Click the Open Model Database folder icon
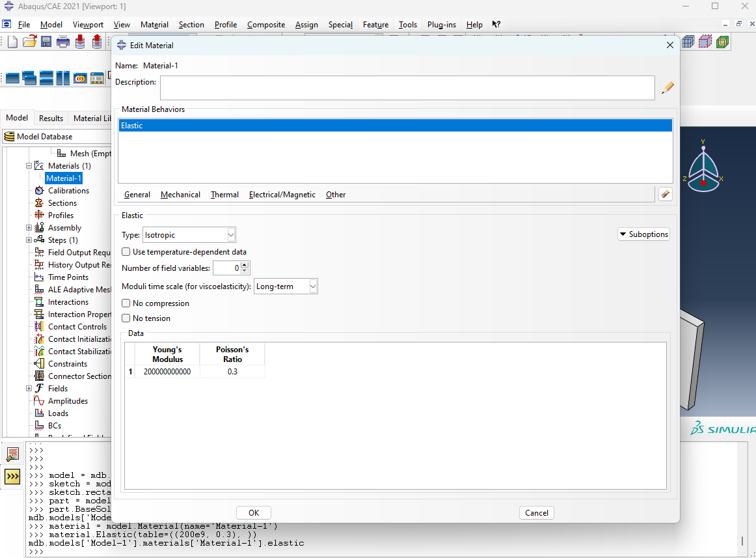This screenshot has height=558, width=756. point(29,42)
